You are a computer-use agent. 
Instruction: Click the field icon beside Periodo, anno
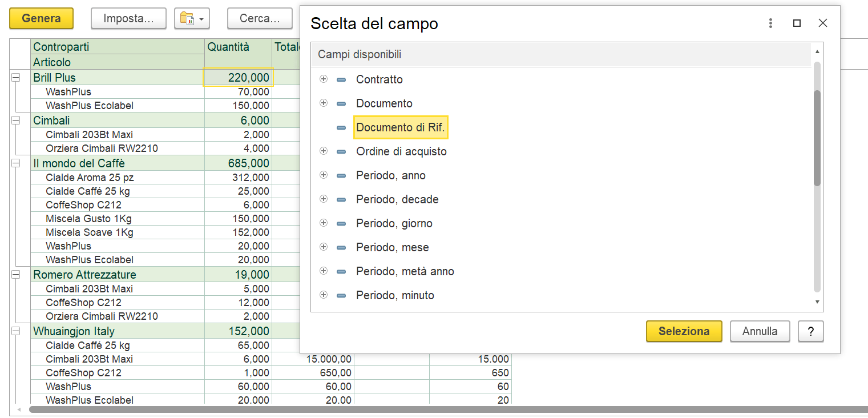pyautogui.click(x=341, y=176)
